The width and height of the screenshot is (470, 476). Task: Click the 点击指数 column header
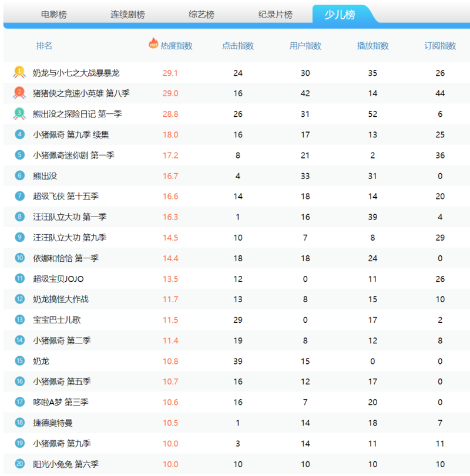coord(238,46)
